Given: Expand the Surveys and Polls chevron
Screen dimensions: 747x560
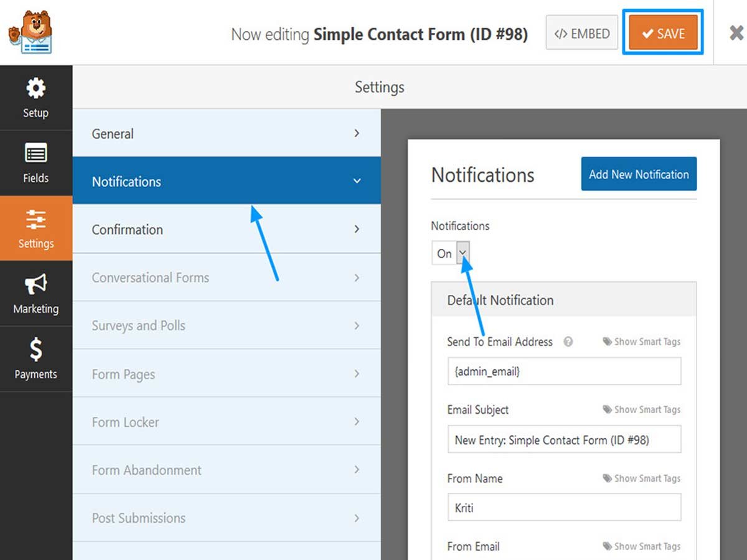Looking at the screenshot, I should point(357,325).
